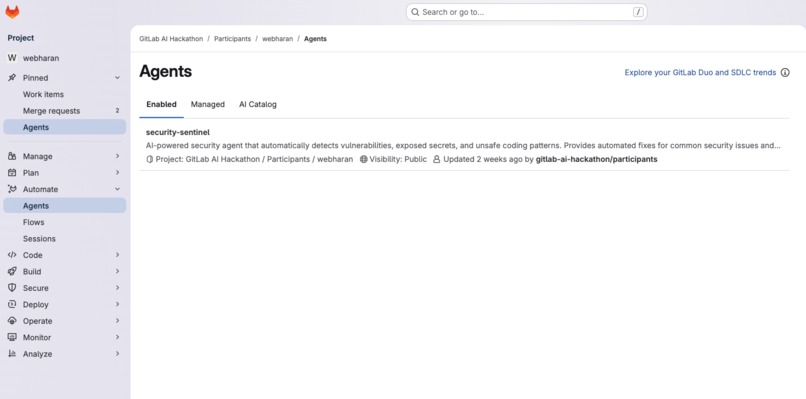Expand the Plan section chevron
806x399 pixels.
pyautogui.click(x=117, y=172)
